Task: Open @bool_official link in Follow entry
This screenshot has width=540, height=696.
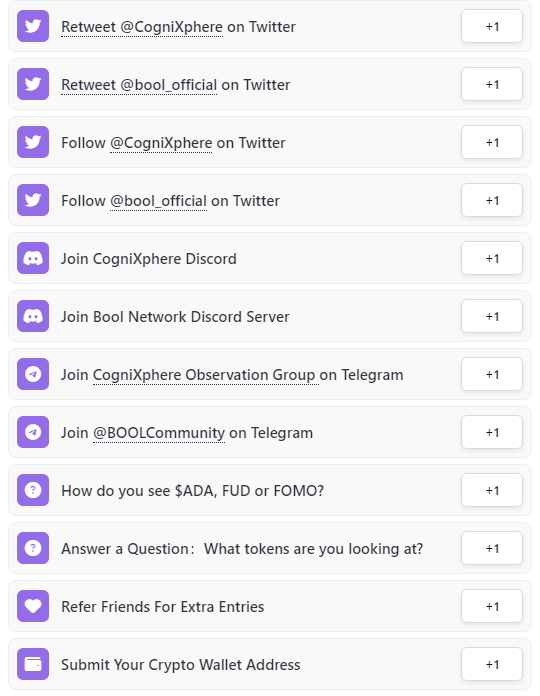Action: pos(158,201)
